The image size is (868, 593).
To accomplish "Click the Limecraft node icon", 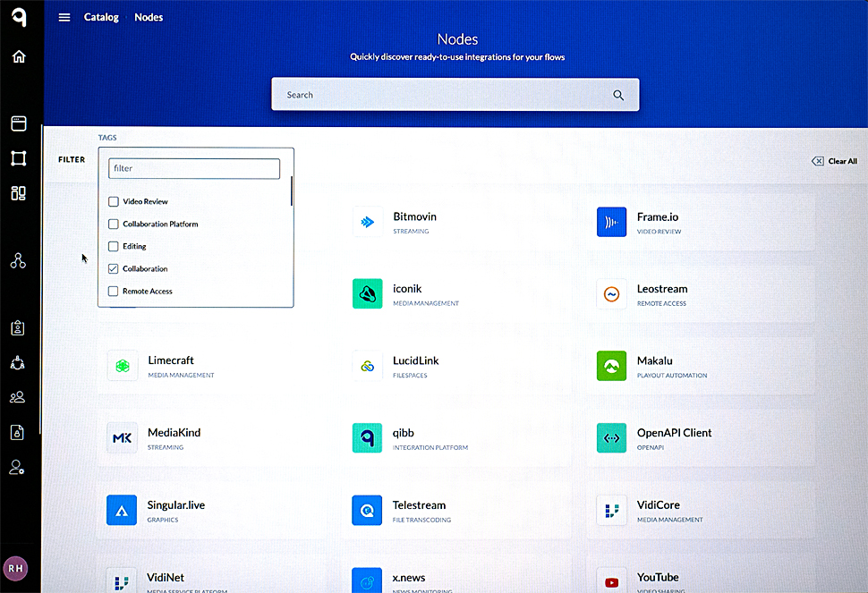I will pyautogui.click(x=123, y=366).
